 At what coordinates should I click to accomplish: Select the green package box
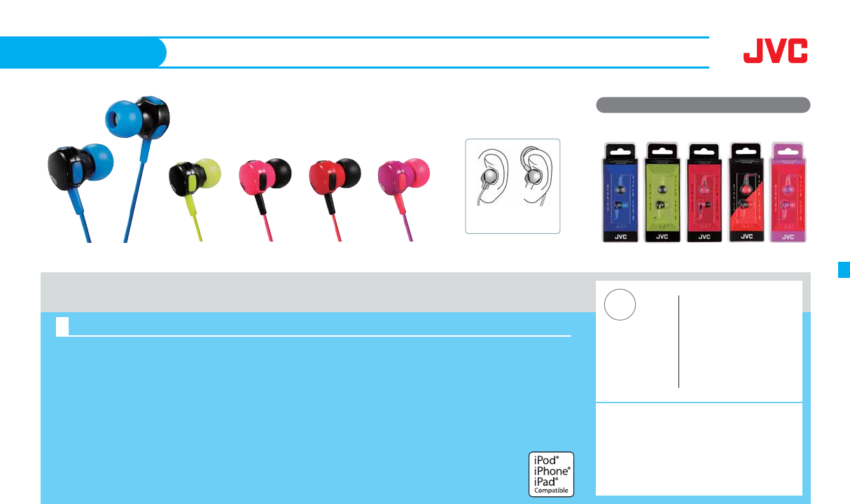[x=662, y=192]
